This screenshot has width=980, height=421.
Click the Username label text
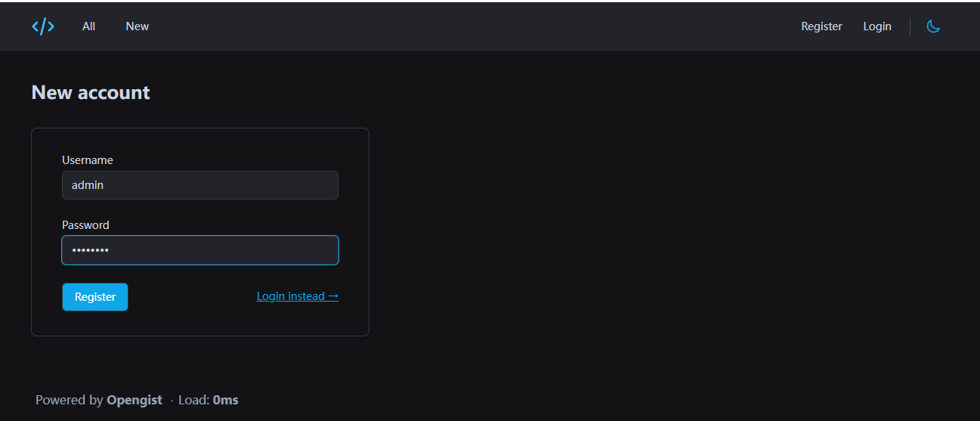88,160
